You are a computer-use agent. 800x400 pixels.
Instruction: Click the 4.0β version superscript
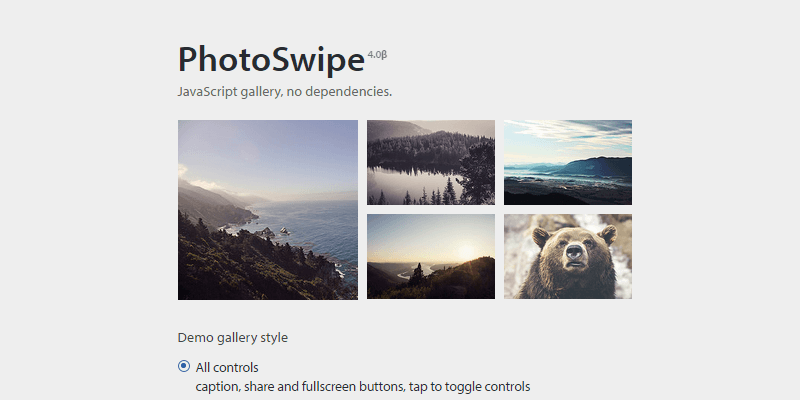point(377,53)
